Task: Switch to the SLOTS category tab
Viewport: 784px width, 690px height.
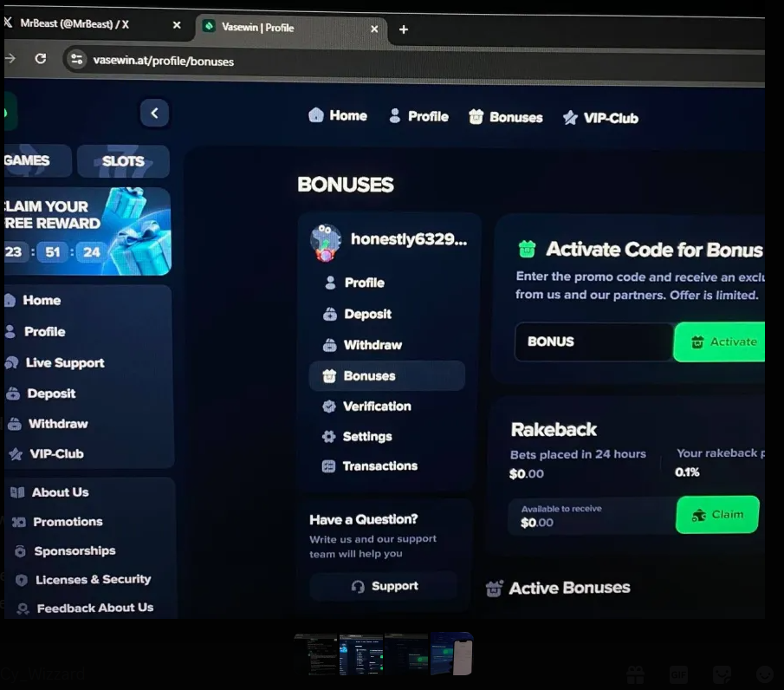Action: point(123,161)
